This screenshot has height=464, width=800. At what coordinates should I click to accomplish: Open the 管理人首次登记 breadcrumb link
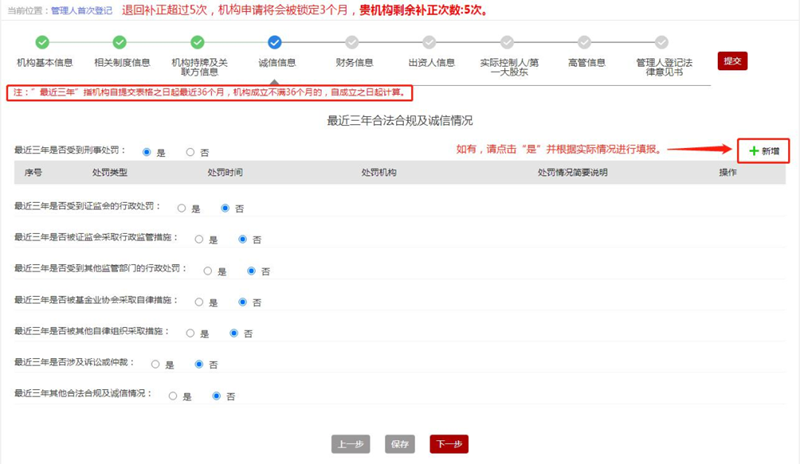point(83,10)
